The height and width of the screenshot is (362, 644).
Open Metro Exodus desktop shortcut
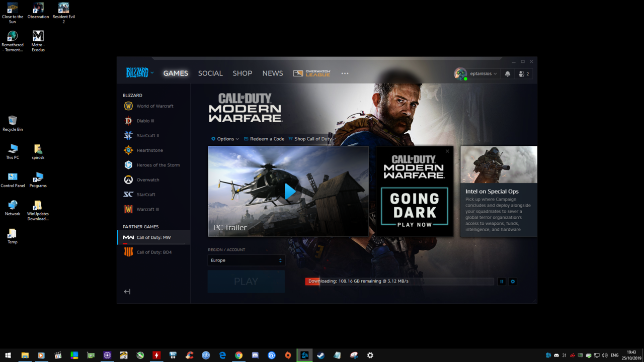click(x=38, y=41)
